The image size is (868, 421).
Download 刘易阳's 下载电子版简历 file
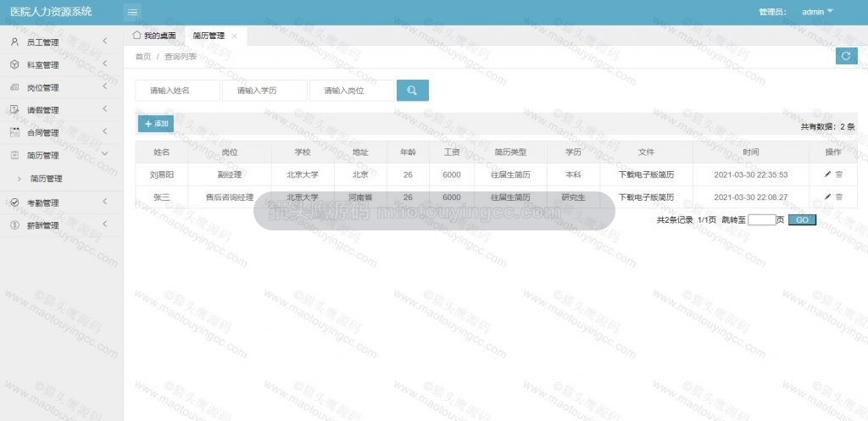646,174
